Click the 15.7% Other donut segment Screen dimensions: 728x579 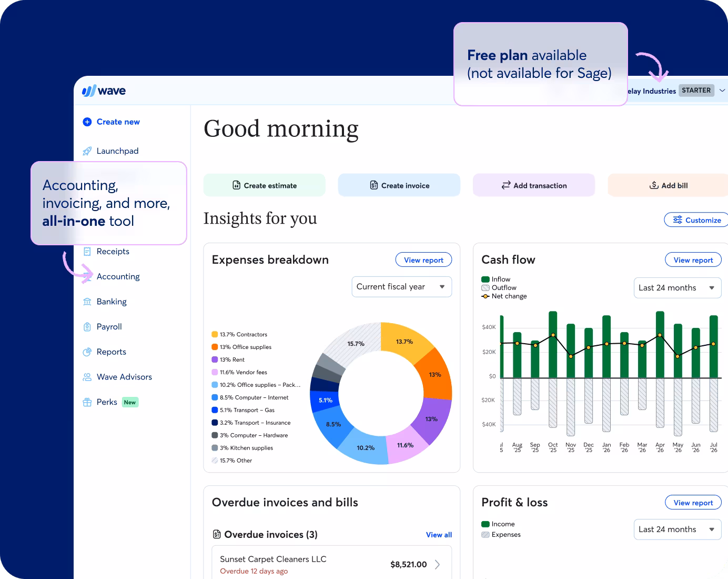pyautogui.click(x=356, y=343)
